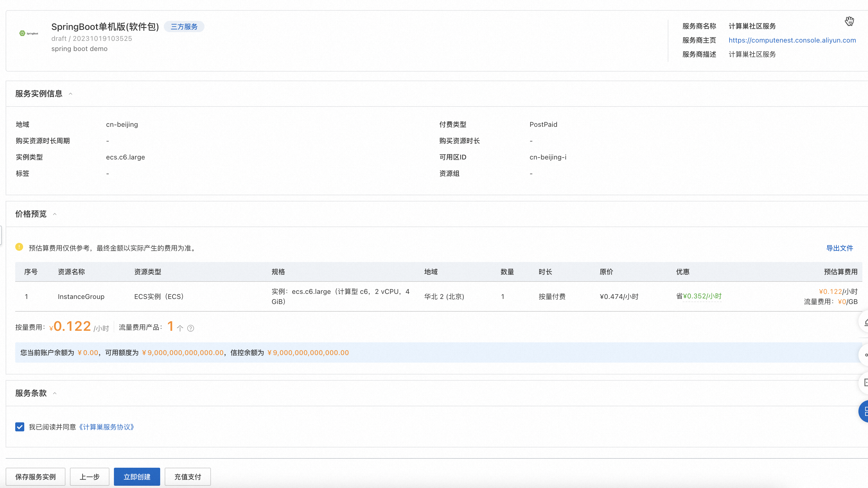The width and height of the screenshot is (868, 488).
Task: Go back with 上一步 button
Action: coord(90,477)
